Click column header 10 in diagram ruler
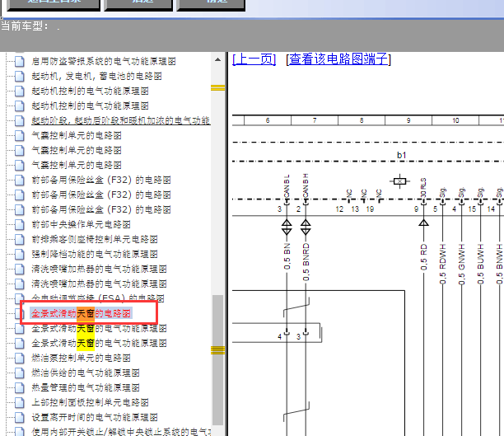Image resolution: width=504 pixels, height=436 pixels. coord(455,120)
